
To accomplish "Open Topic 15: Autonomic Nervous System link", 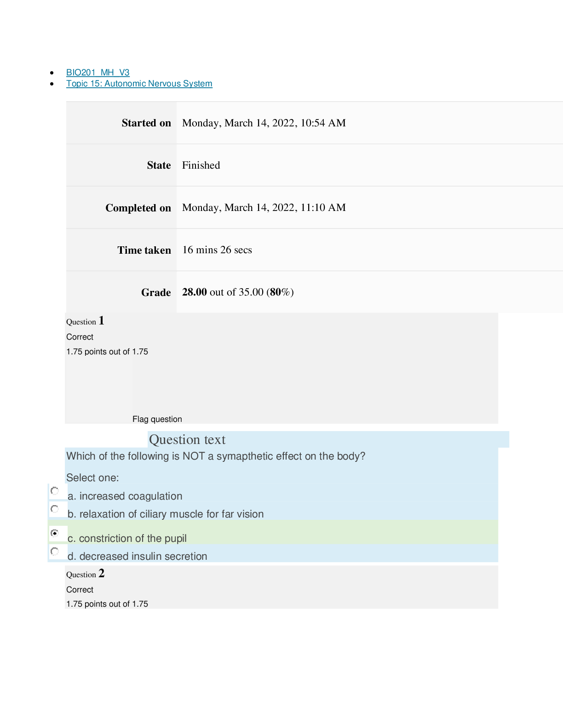I will (x=139, y=84).
